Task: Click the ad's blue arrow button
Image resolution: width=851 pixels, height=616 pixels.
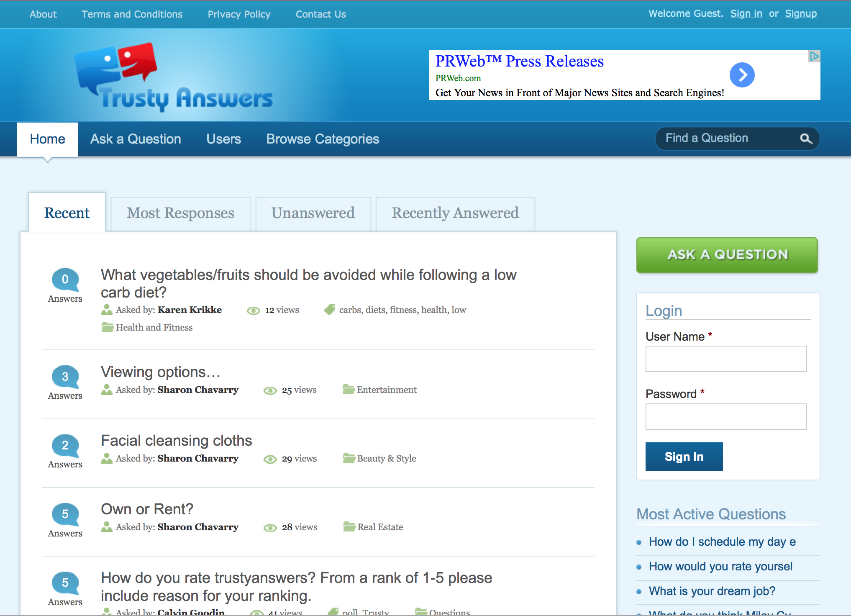Action: pyautogui.click(x=742, y=75)
